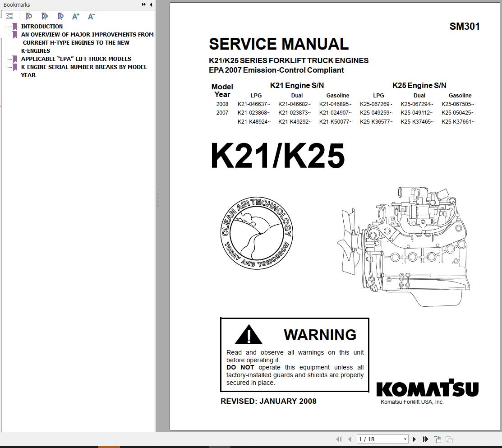Open the page number dropdown
502x448 pixels.
pyautogui.click(x=405, y=439)
